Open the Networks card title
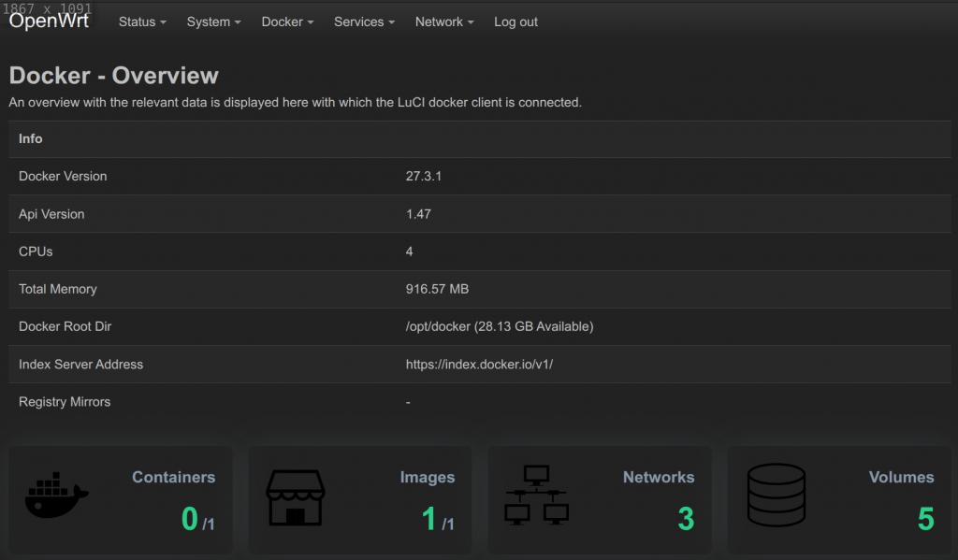Screen dimensions: 958x560 tap(659, 477)
